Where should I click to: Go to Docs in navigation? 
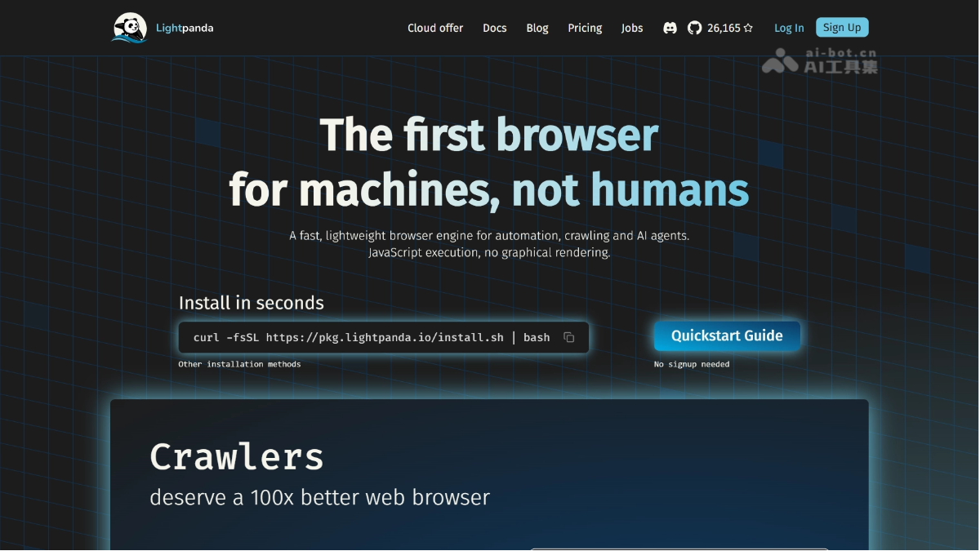pyautogui.click(x=494, y=28)
